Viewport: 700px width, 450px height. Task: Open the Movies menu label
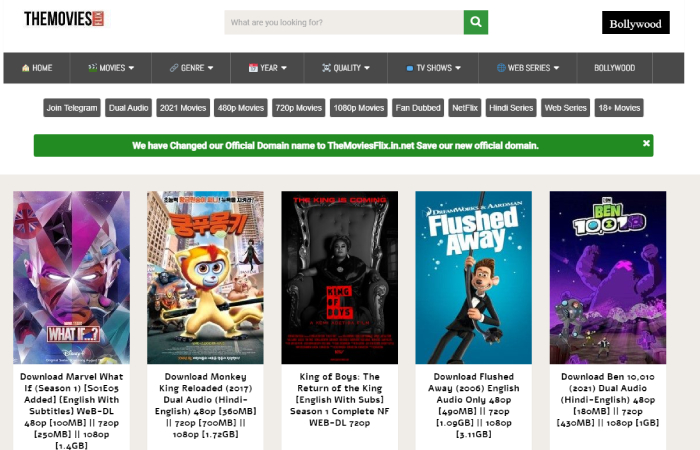point(112,68)
